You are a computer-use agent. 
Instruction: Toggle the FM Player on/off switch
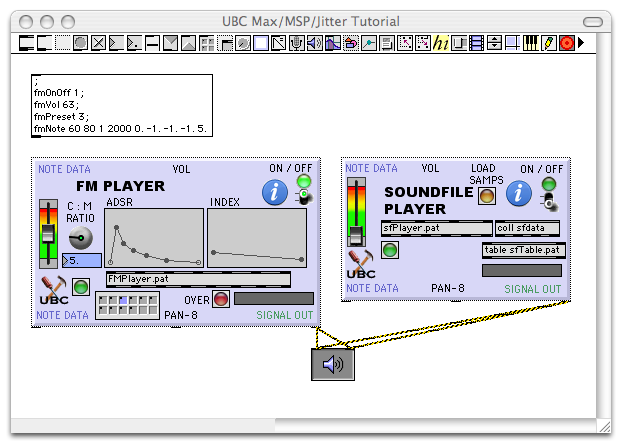[304, 196]
